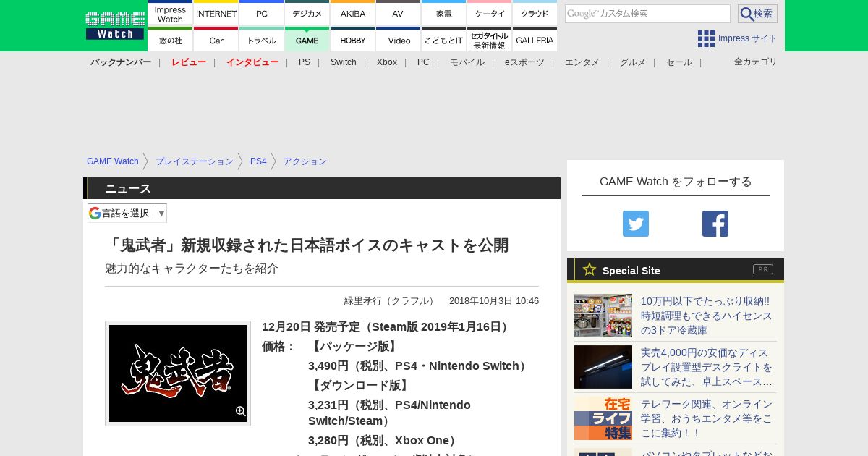This screenshot has width=868, height=456.
Task: Open the テレワーク関連 article link
Action: tap(707, 418)
